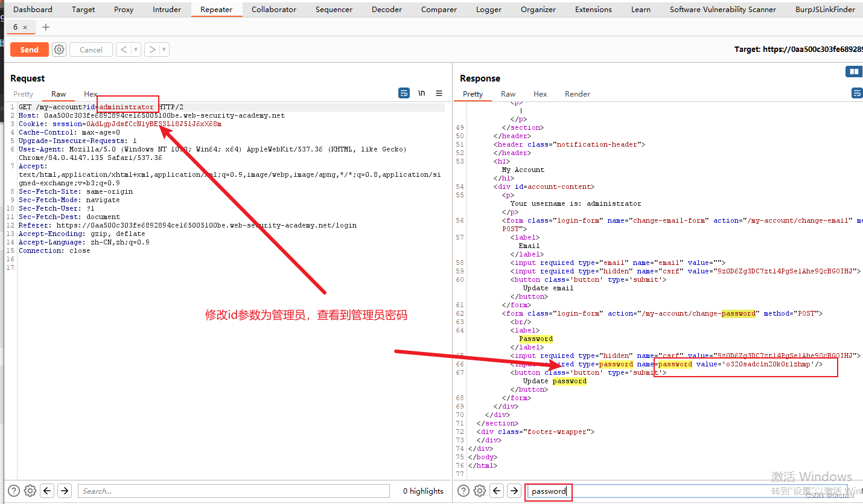Click the search settings gear below the Response panel
Screen dimensions: 863x504
479,491
